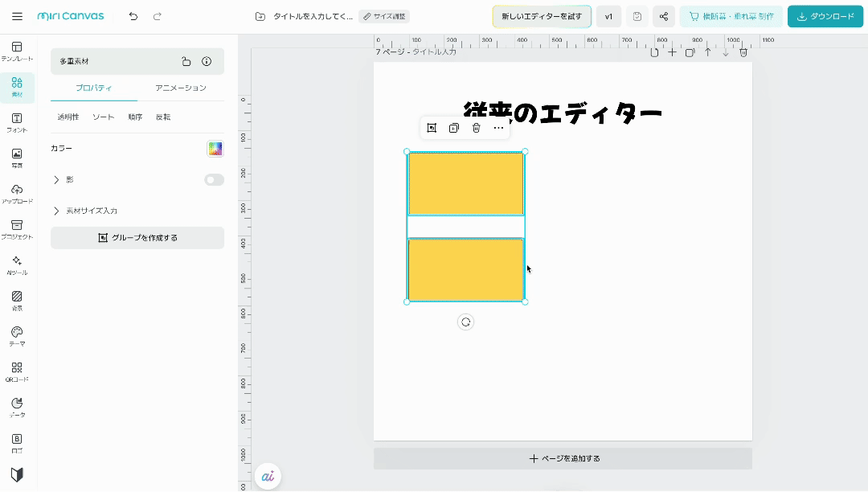The image size is (868, 492).
Task: Open the Elements (素材) sidebar panel
Action: coord(17,88)
